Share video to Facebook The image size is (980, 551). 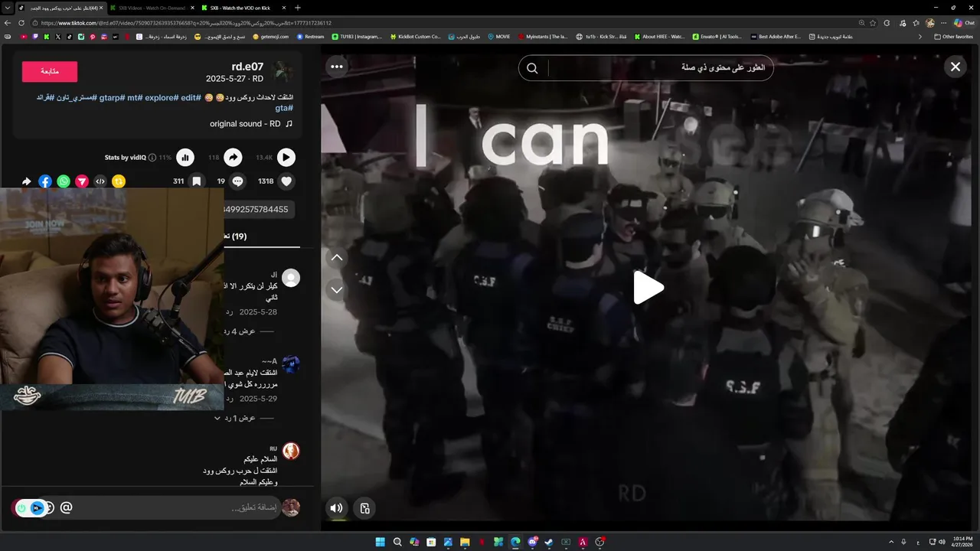(45, 181)
